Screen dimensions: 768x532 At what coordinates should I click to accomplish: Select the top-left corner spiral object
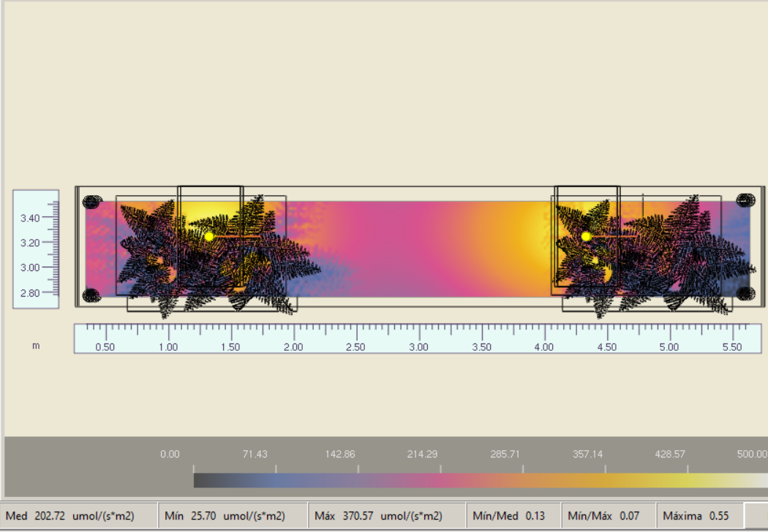pos(91,201)
